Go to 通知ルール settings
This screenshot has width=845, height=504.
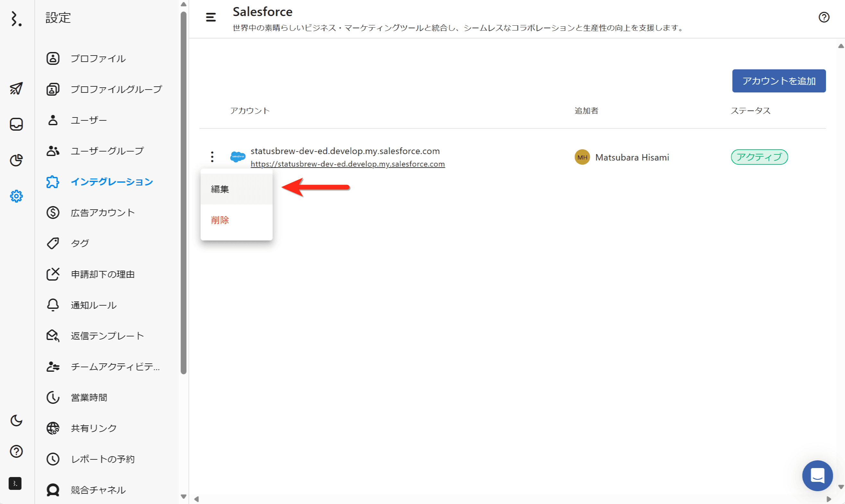[x=93, y=305]
